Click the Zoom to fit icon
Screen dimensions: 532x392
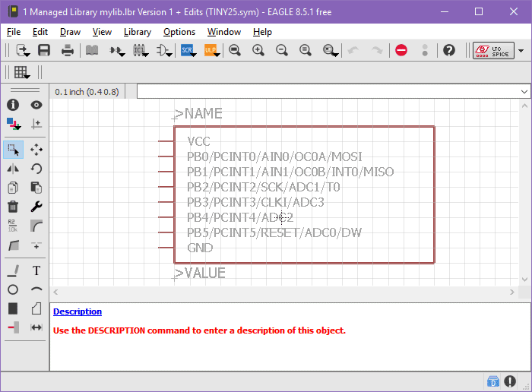[x=235, y=50]
